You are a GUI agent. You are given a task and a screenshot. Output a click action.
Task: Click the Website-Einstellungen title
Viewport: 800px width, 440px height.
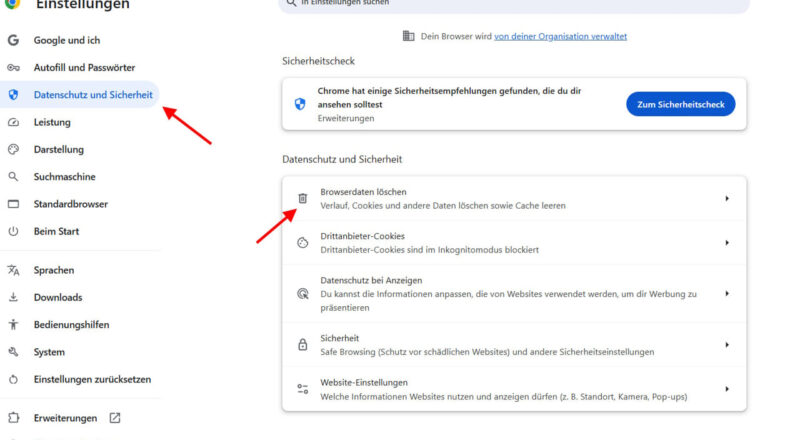[x=364, y=382]
